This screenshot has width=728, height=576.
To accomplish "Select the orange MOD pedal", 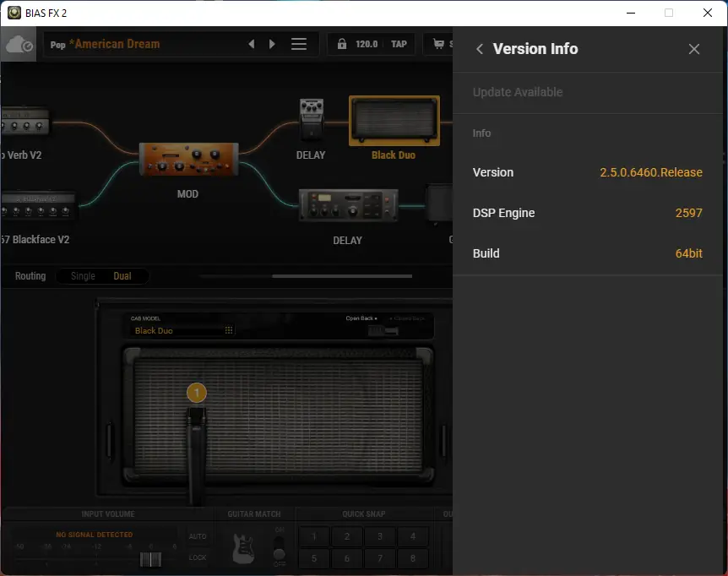I will pyautogui.click(x=188, y=160).
